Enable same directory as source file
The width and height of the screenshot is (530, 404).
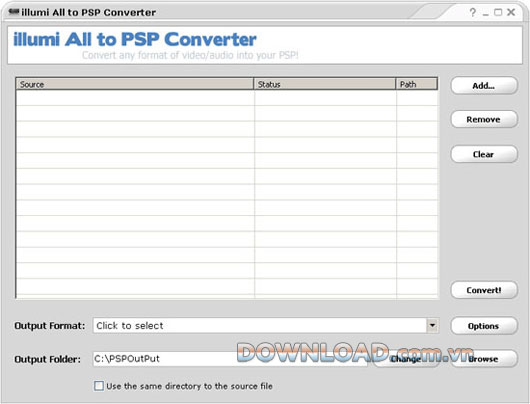click(x=99, y=386)
